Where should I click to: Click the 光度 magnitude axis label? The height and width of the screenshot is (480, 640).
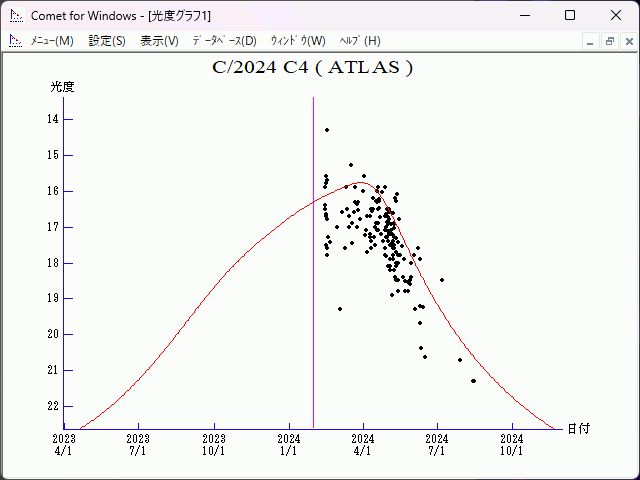(63, 87)
